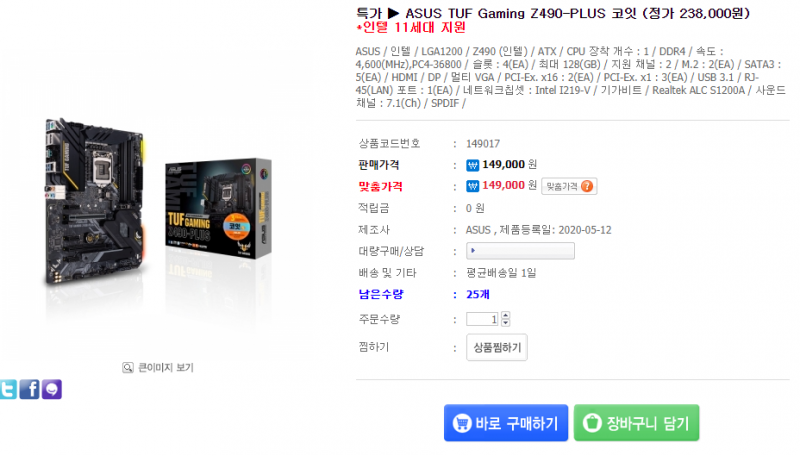The image size is (800, 456).
Task: Click red won icon beside 맞춤가격
Action: point(472,186)
